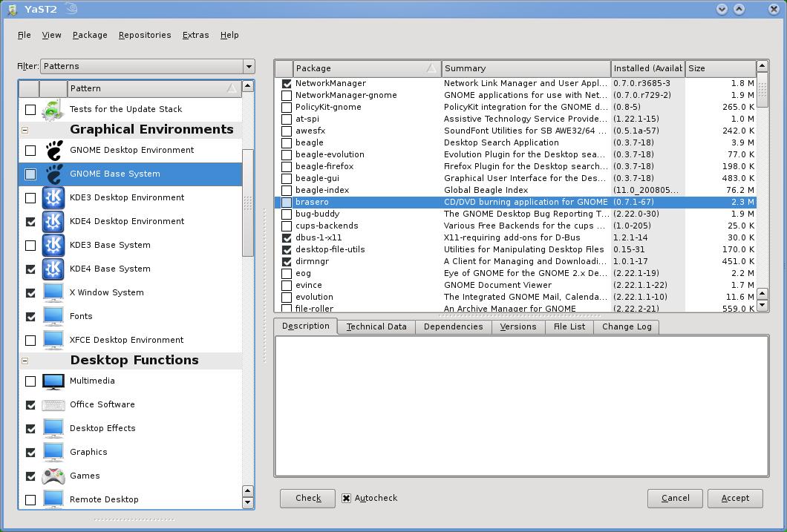Screen dimensions: 787x532
Task: Click the Office Software icon
Action: pyautogui.click(x=53, y=404)
